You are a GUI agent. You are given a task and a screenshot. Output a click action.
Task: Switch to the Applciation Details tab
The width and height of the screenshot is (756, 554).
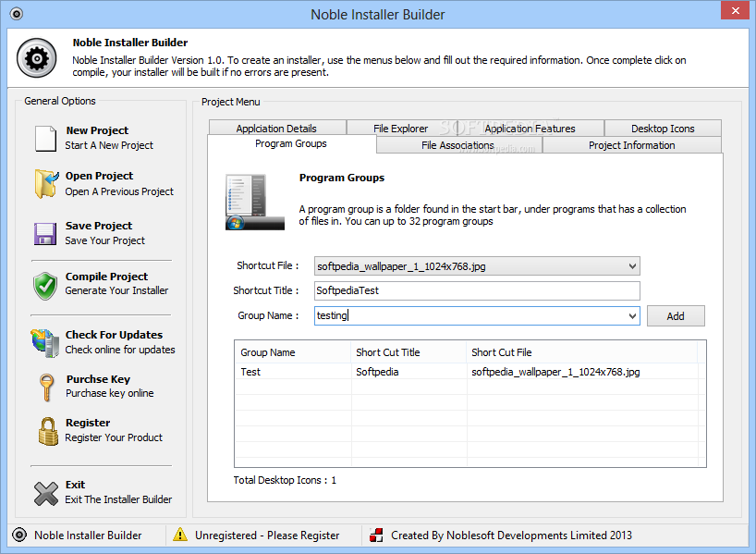tap(276, 129)
